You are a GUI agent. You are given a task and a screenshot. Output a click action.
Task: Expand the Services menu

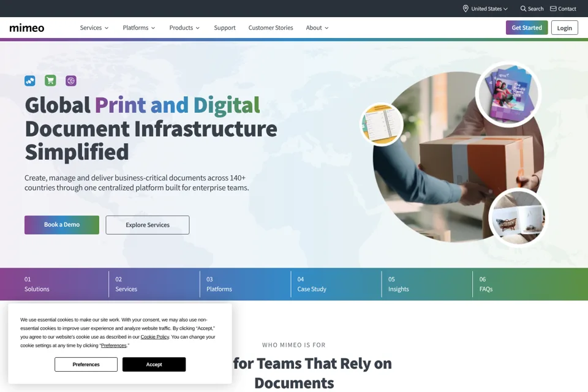(x=94, y=28)
